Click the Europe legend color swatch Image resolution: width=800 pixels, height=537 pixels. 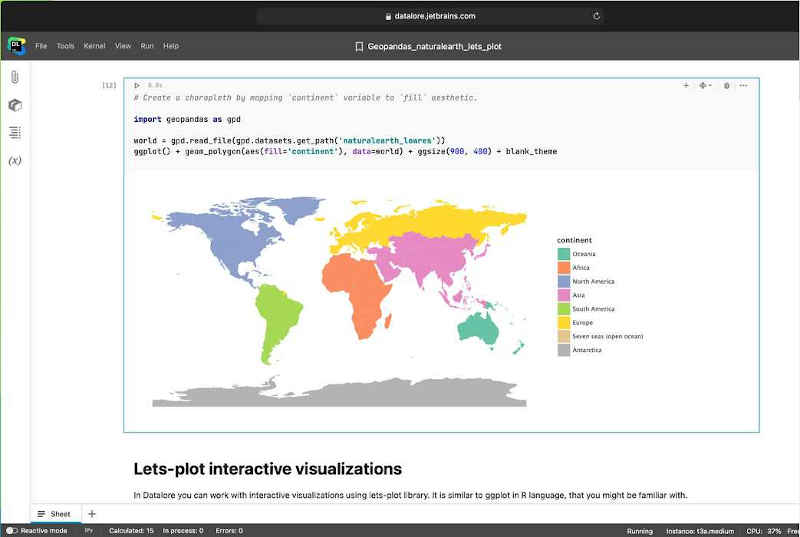563,322
